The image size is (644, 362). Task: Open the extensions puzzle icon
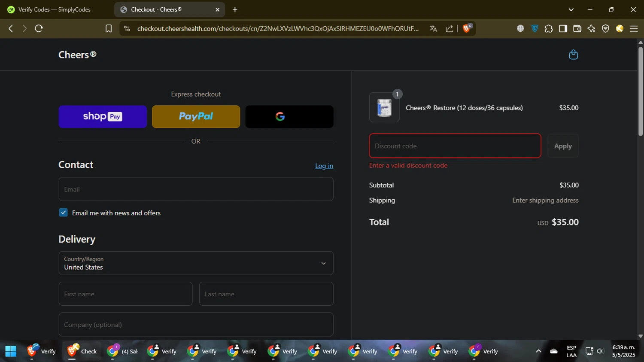pyautogui.click(x=549, y=28)
